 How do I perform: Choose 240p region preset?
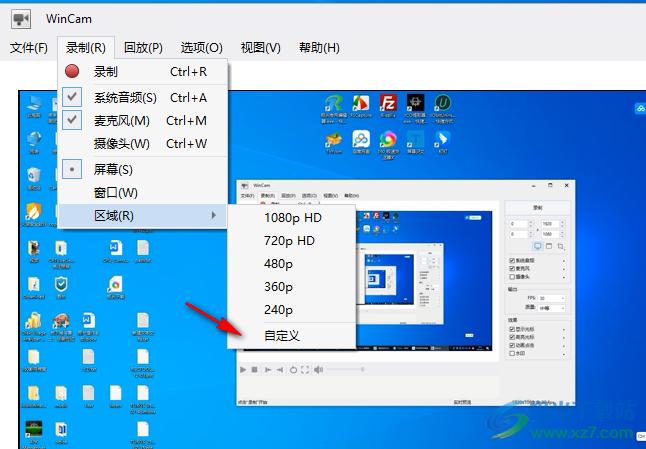pos(291,309)
